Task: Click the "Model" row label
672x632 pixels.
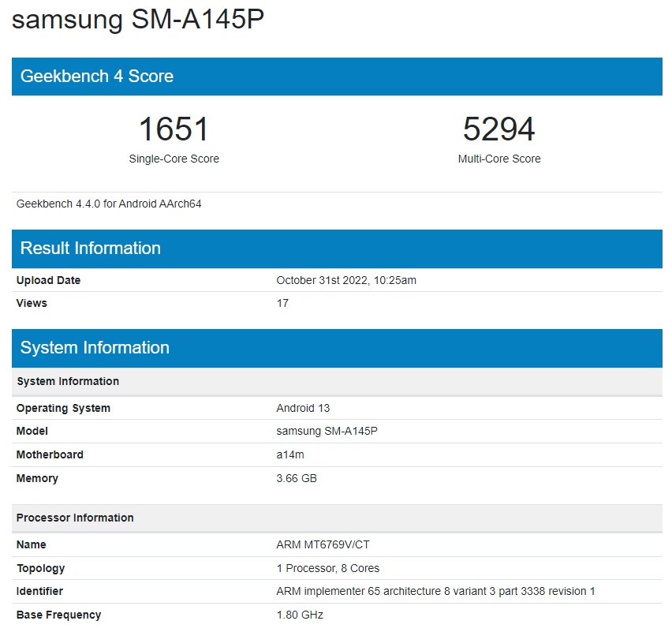Action: pos(32,431)
